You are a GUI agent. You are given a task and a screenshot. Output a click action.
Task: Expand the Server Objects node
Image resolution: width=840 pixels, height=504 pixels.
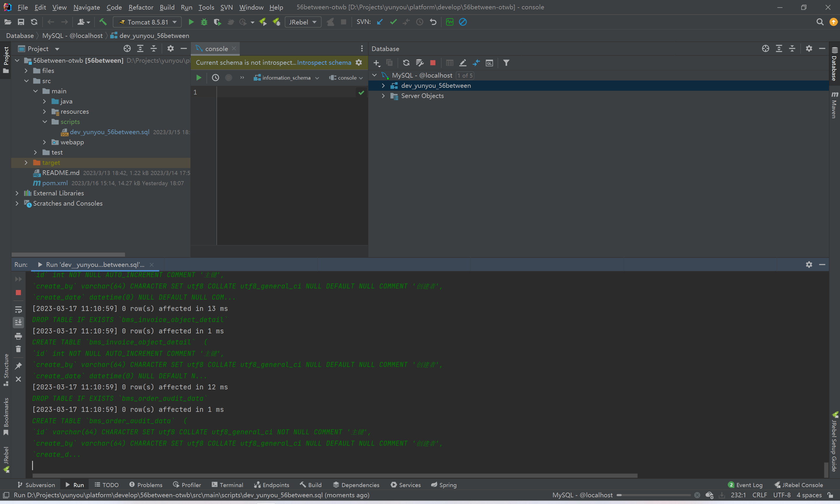[x=383, y=96]
